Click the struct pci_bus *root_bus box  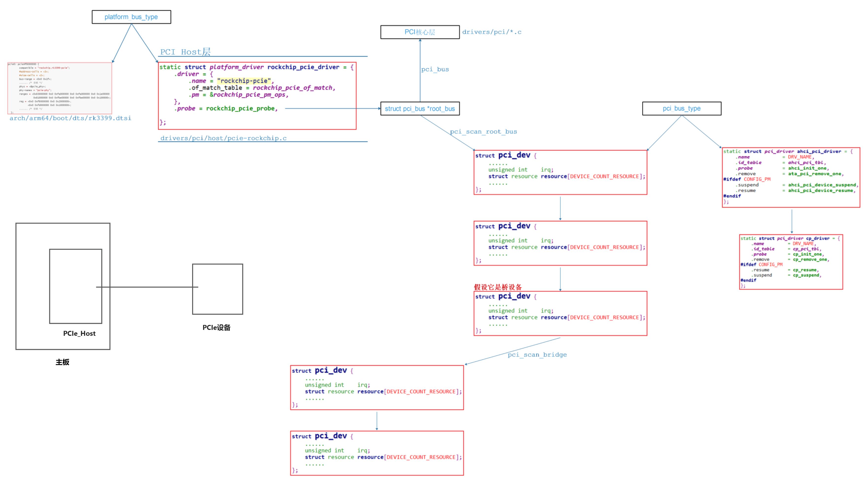pos(420,109)
